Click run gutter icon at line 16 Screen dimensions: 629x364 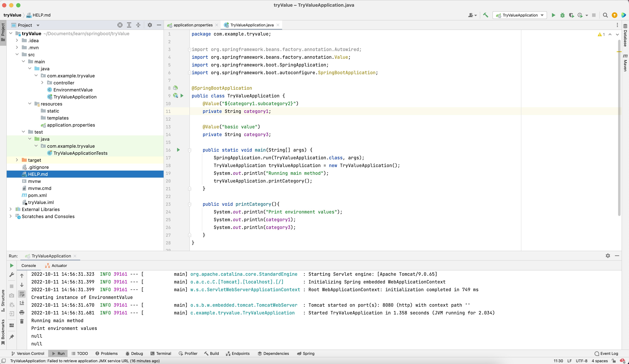click(178, 150)
